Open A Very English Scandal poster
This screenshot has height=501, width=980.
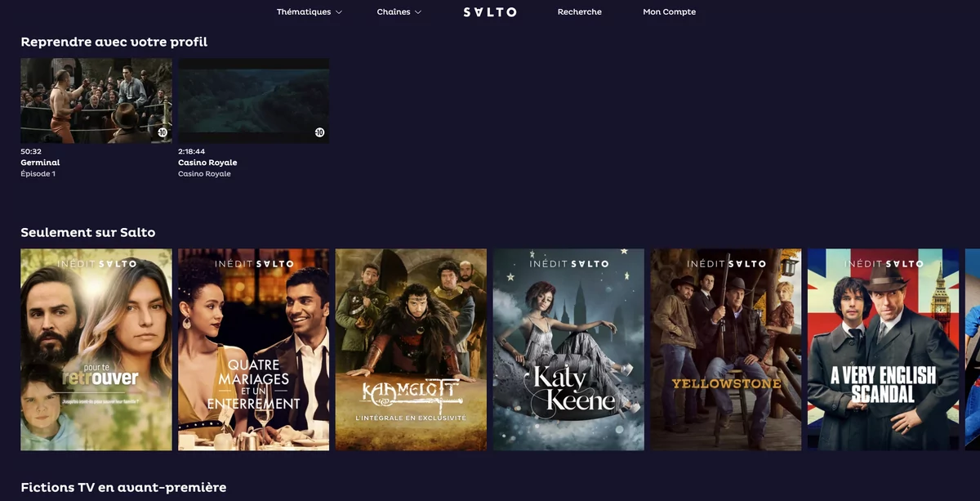click(884, 350)
